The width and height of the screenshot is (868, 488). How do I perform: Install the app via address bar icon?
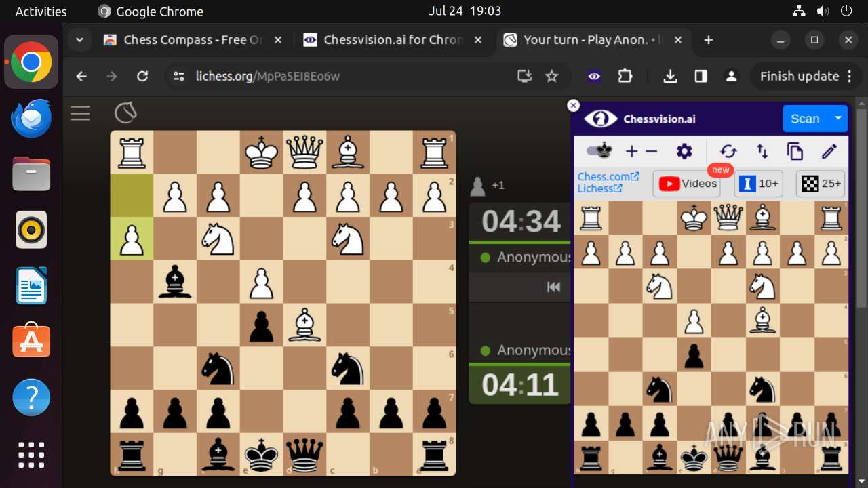pyautogui.click(x=524, y=77)
